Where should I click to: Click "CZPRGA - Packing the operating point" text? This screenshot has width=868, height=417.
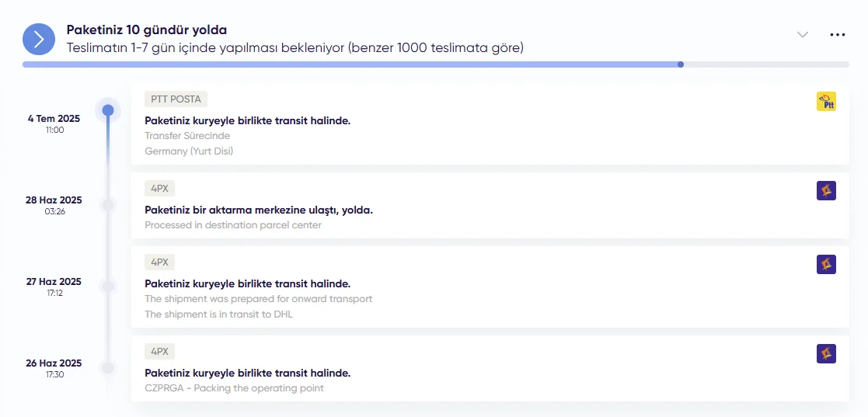234,387
